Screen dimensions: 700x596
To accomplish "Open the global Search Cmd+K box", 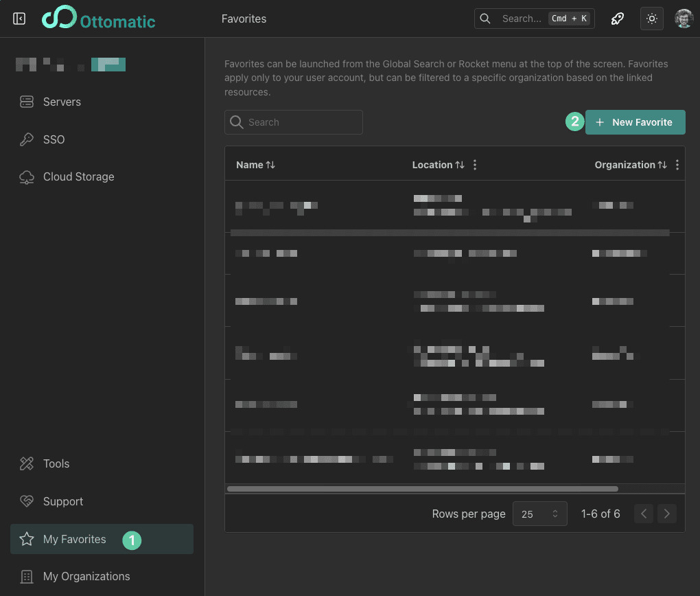I will pos(534,19).
